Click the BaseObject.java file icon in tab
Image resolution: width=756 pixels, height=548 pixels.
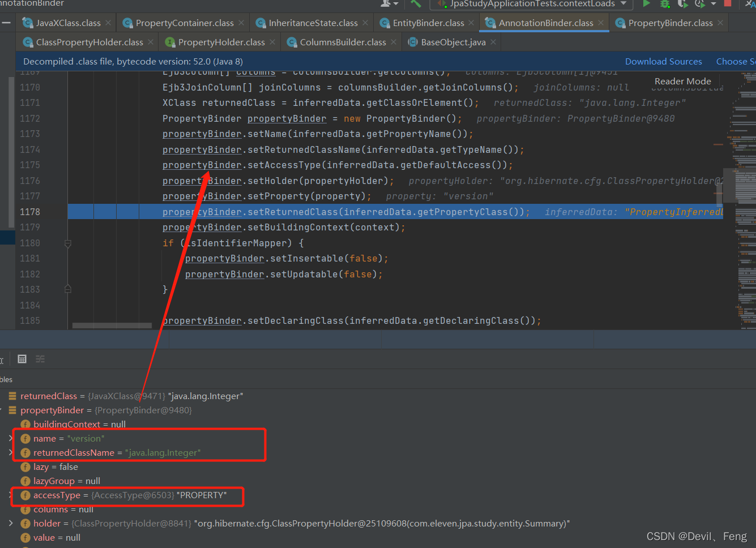point(413,42)
